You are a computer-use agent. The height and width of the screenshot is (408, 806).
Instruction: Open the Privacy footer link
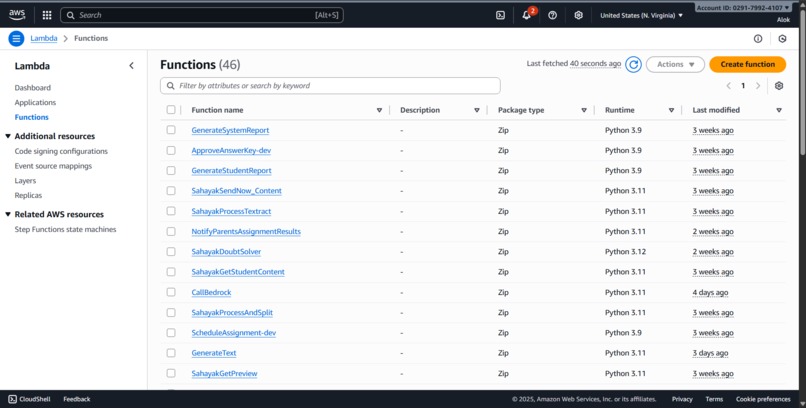tap(682, 399)
